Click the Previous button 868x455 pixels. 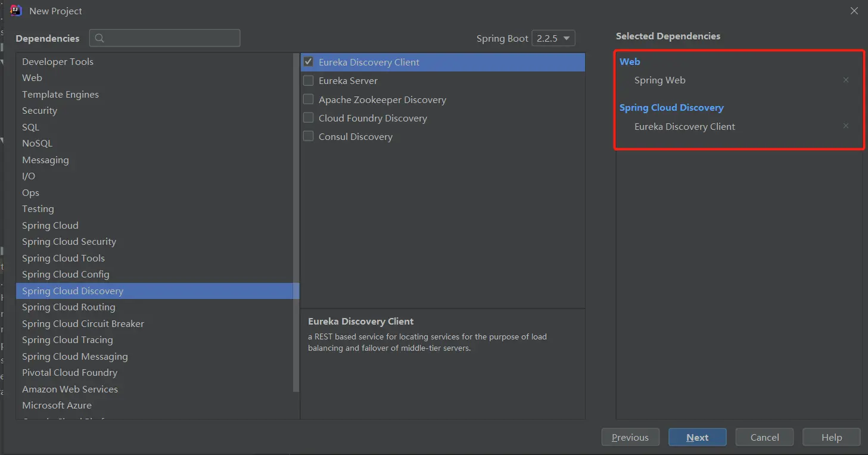(x=630, y=437)
